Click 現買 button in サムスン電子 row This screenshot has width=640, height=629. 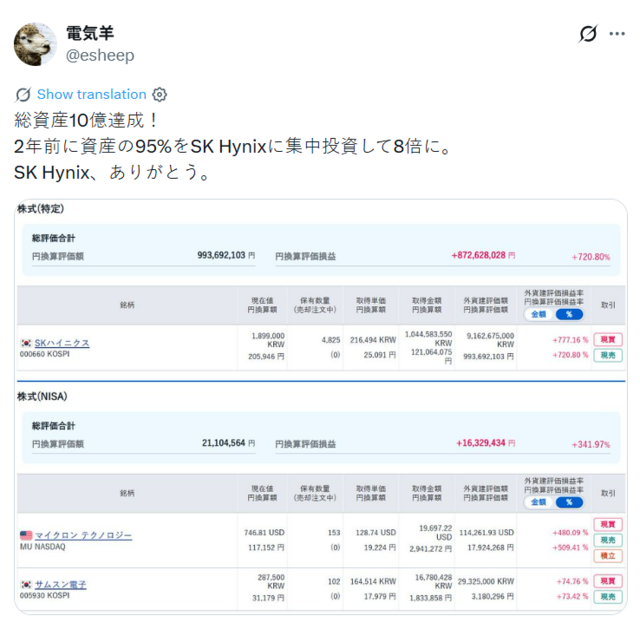tap(608, 581)
